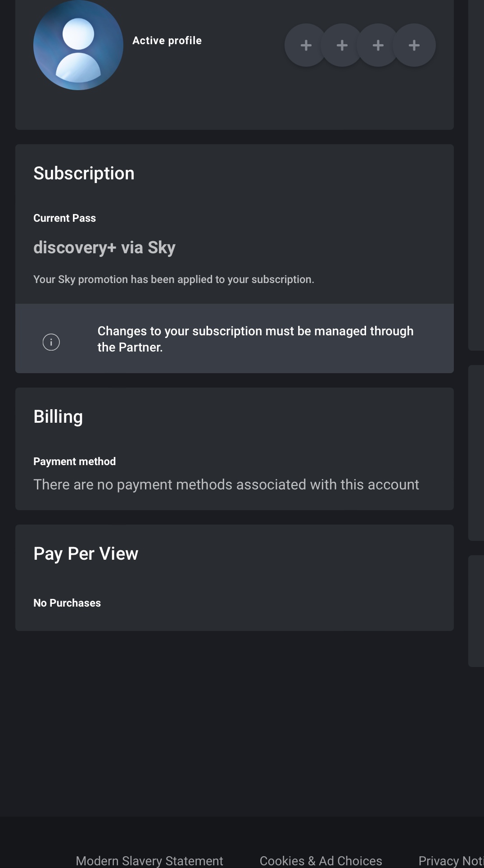
Task: Click the Subscription section heading
Action: tap(84, 174)
